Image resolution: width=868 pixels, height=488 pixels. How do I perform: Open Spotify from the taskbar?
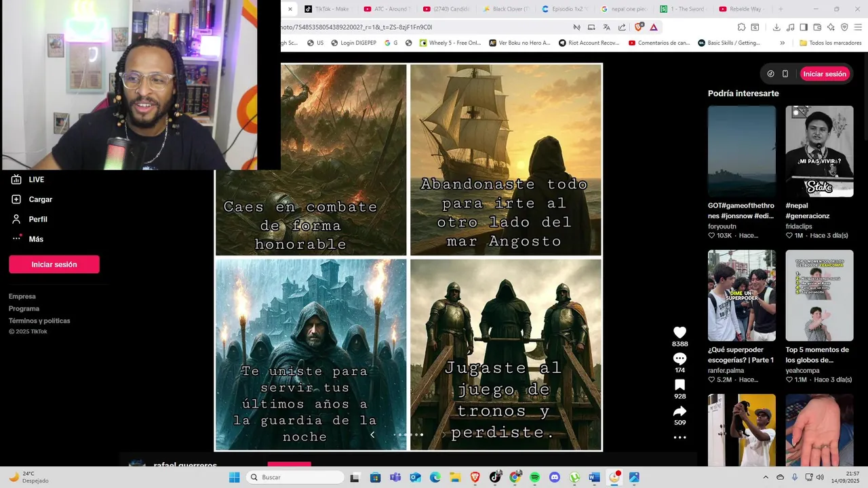point(534,477)
